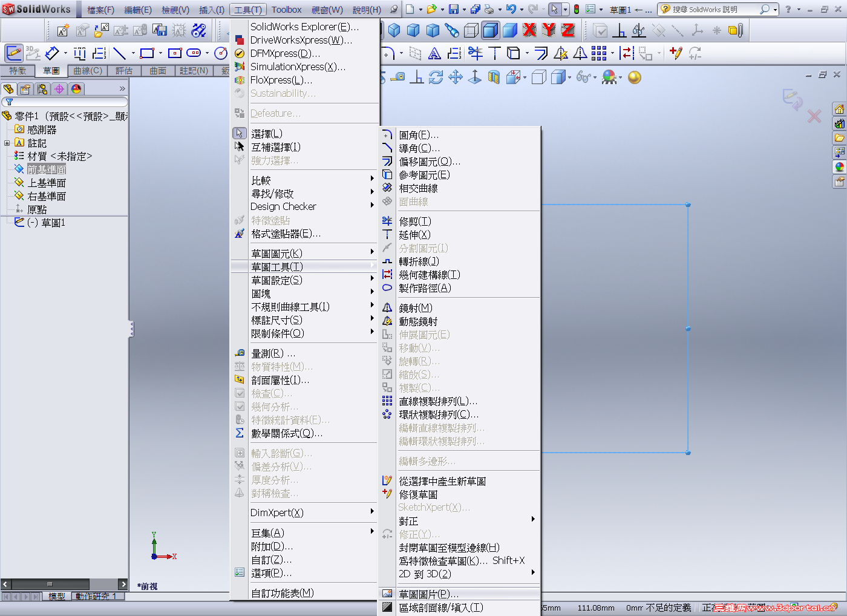Select (-) 草圖1 in feature tree

tap(46, 223)
